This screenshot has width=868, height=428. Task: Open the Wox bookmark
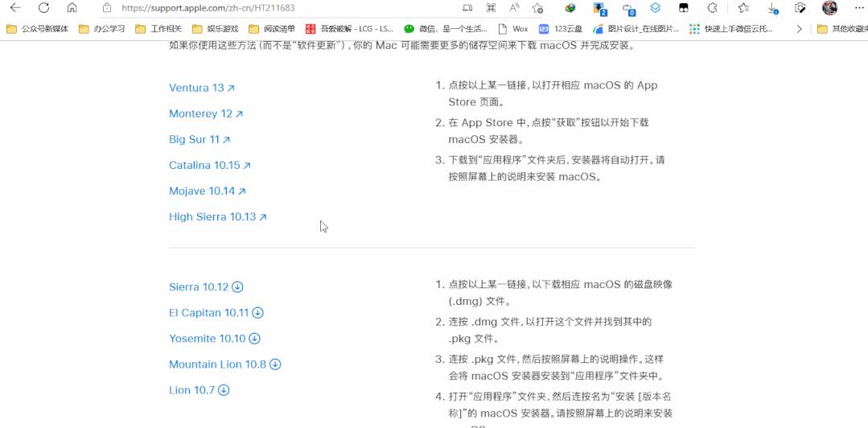click(x=513, y=29)
